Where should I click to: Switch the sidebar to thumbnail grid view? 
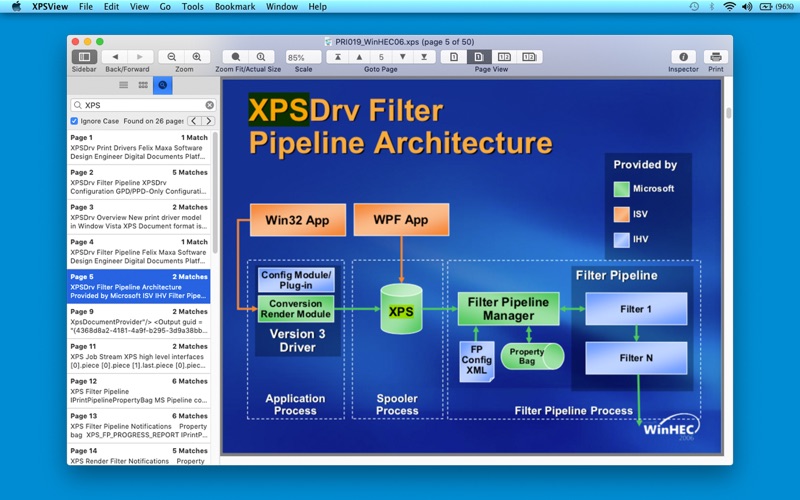click(143, 85)
